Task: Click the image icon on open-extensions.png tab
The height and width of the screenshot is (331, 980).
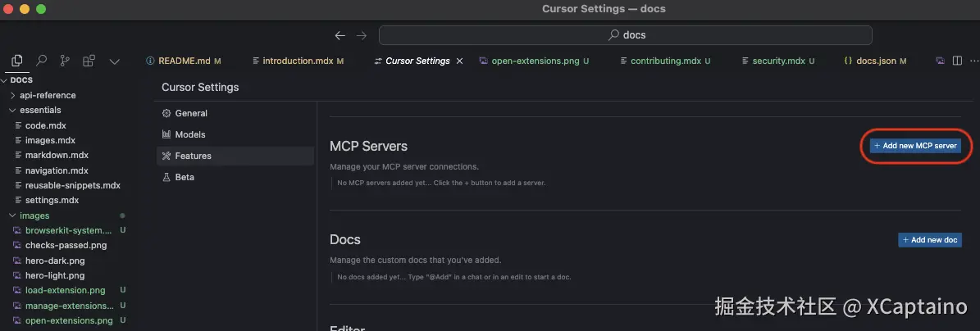Action: pos(483,61)
